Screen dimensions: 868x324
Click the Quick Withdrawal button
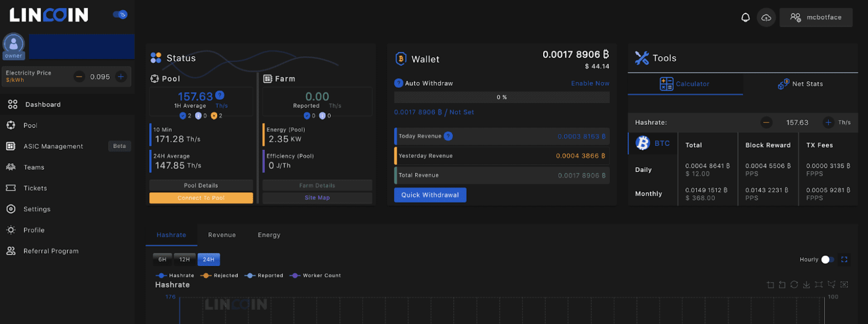click(x=430, y=195)
